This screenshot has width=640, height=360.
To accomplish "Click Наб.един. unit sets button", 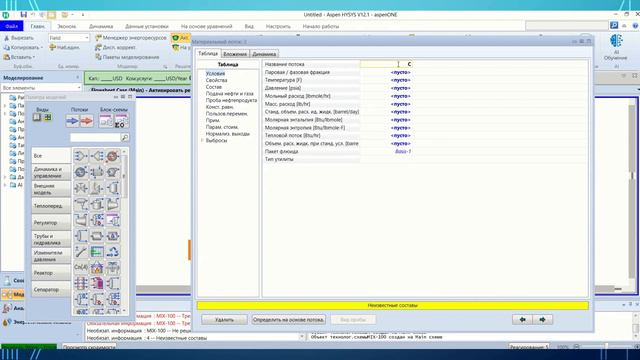I will 64,47.
